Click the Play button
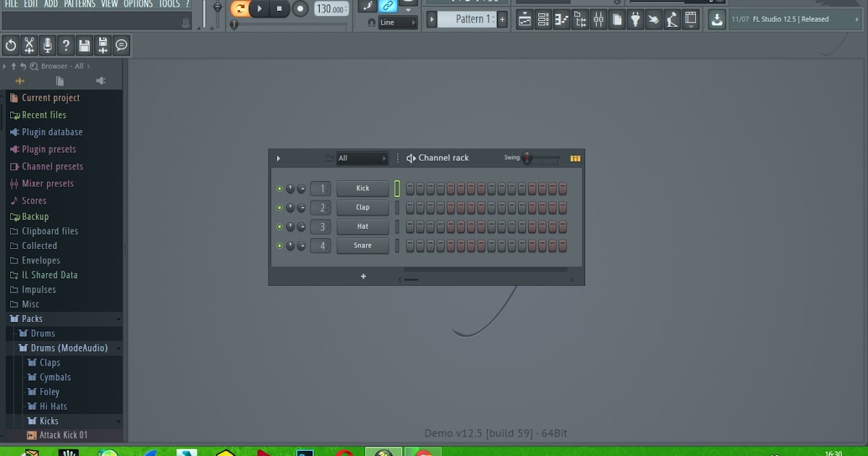 [259, 9]
